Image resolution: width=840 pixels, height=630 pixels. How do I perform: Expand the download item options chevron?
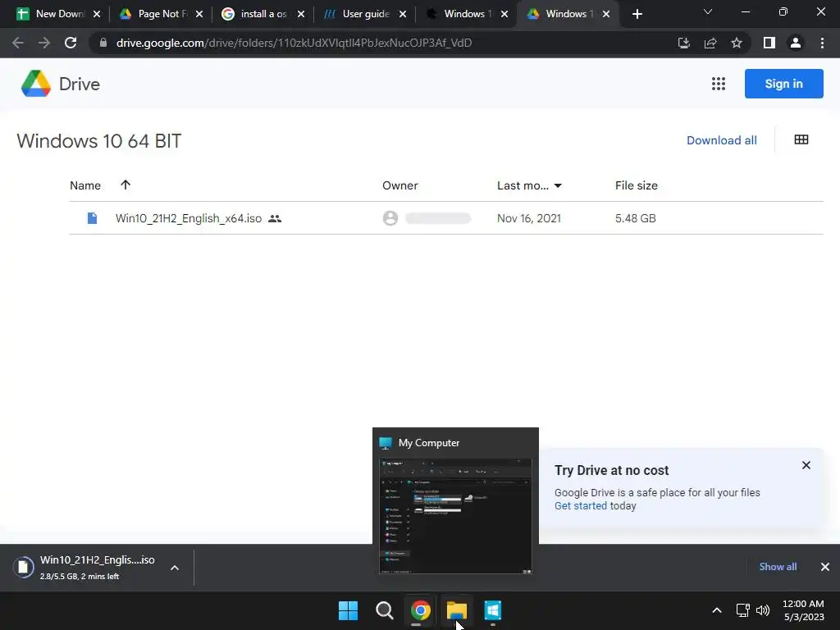click(x=175, y=568)
